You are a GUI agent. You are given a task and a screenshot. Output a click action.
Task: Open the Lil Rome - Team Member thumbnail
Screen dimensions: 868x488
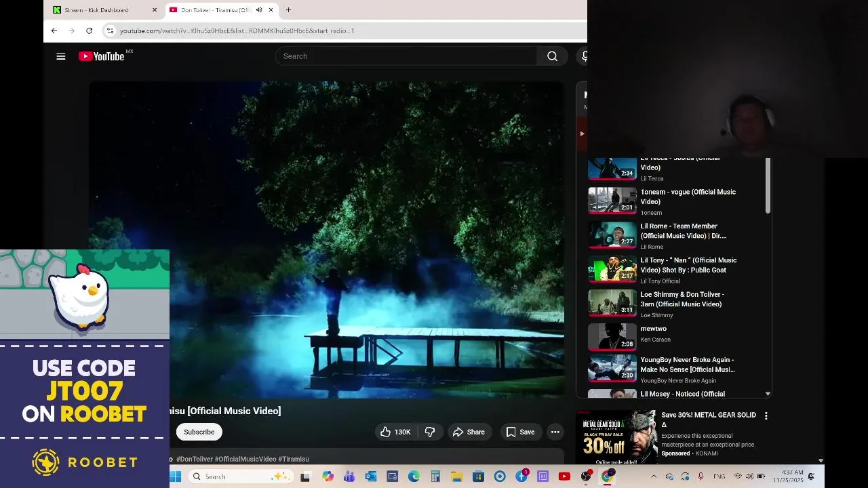click(612, 235)
